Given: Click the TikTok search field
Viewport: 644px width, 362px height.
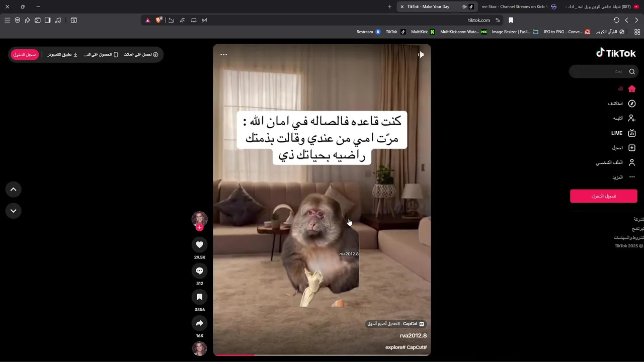Looking at the screenshot, I should pyautogui.click(x=603, y=71).
